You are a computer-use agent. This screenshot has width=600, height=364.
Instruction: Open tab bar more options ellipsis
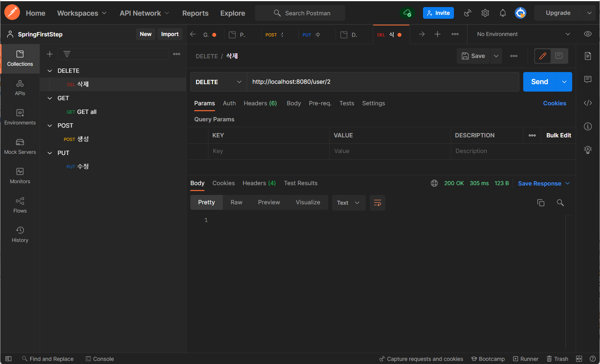(455, 34)
